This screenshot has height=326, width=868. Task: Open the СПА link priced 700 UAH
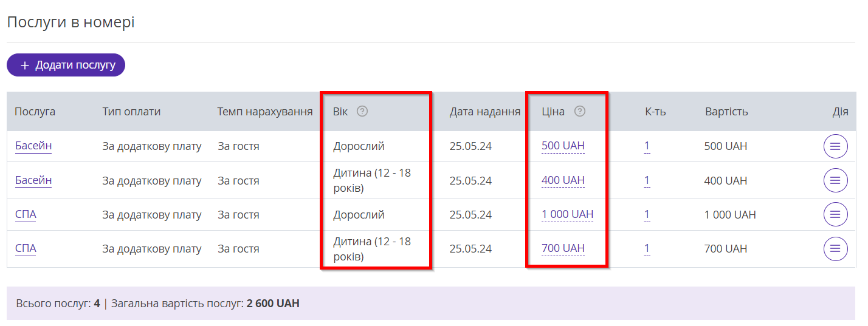point(26,248)
